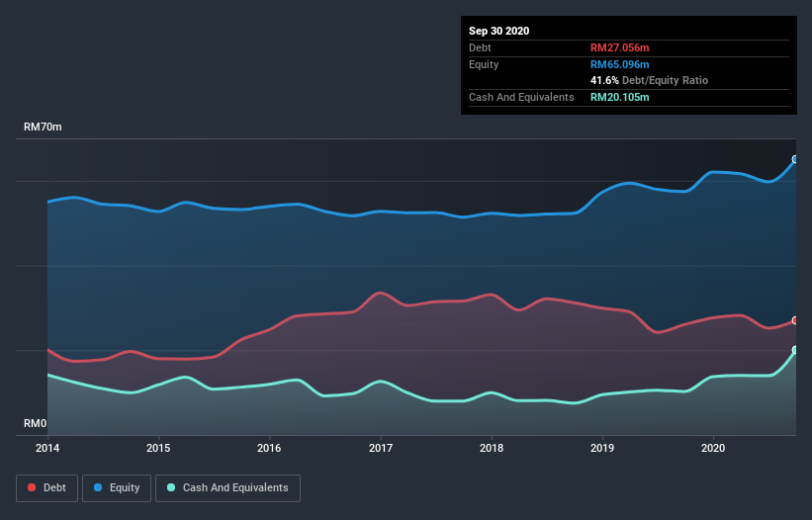Click the 2017 x-axis label

tap(380, 447)
